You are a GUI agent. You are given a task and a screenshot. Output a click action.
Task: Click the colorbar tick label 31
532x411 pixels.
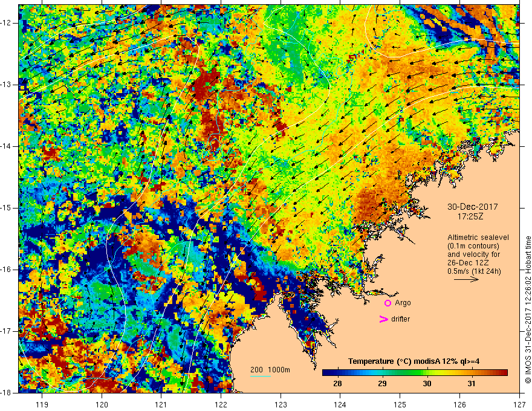tap(472, 384)
